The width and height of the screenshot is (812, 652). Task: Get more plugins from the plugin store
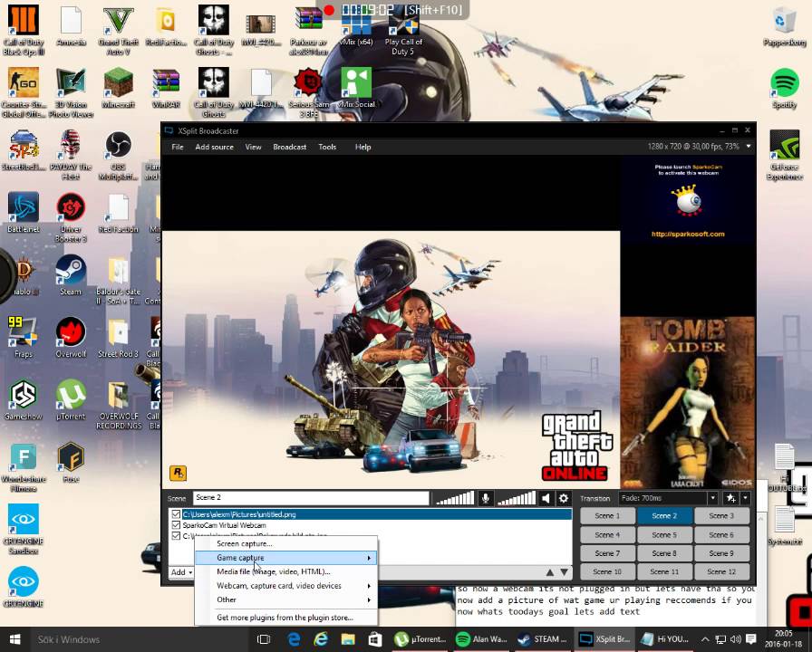[x=285, y=618]
